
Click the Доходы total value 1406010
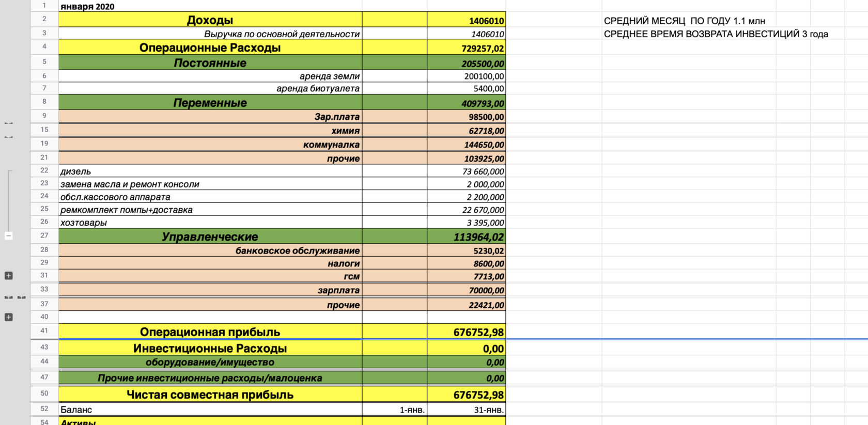pos(467,21)
